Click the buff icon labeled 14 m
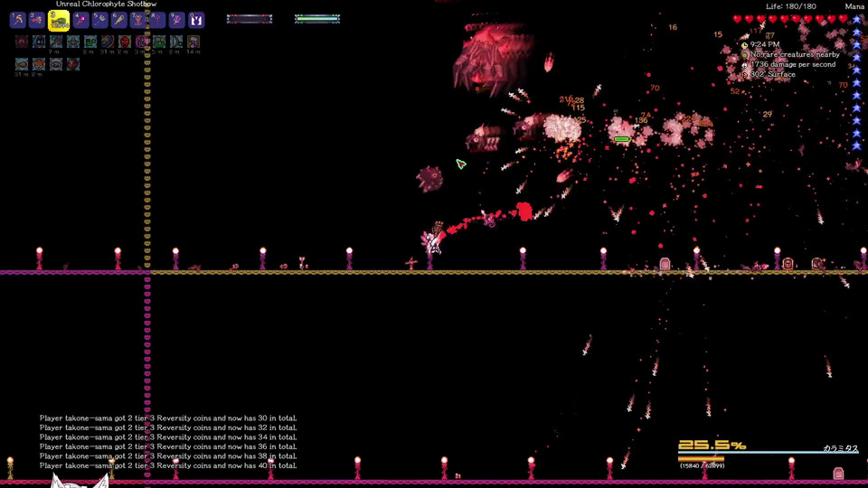 point(193,42)
